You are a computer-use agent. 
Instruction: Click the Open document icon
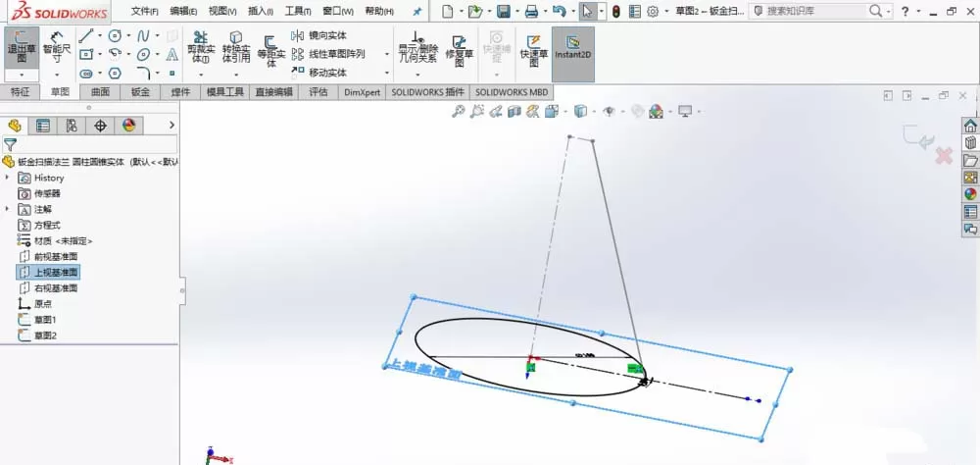475,11
